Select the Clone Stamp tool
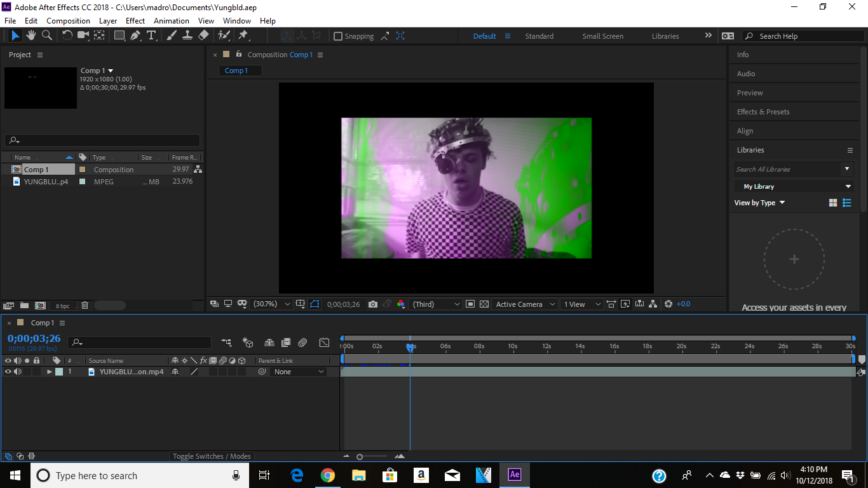 tap(187, 36)
